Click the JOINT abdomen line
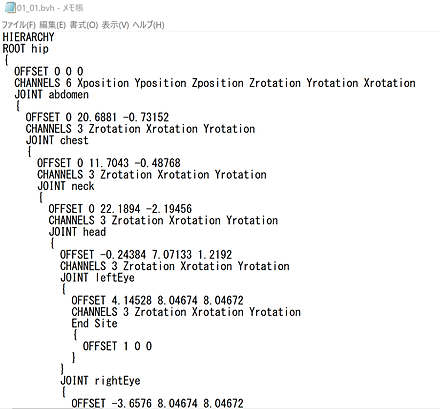Viewport: 440px width, 409px height. [51, 95]
